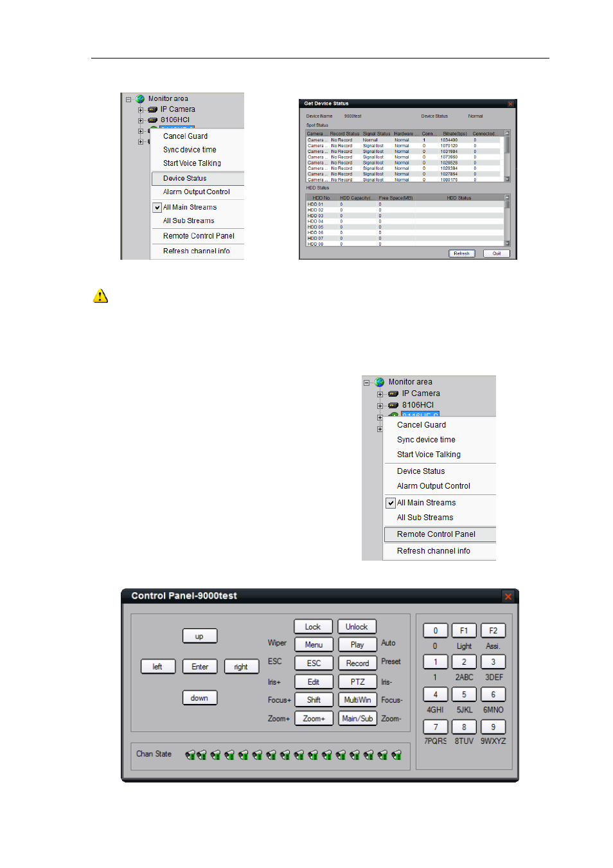This screenshot has width=613, height=868.
Task: Click the right direction button
Action: [241, 667]
